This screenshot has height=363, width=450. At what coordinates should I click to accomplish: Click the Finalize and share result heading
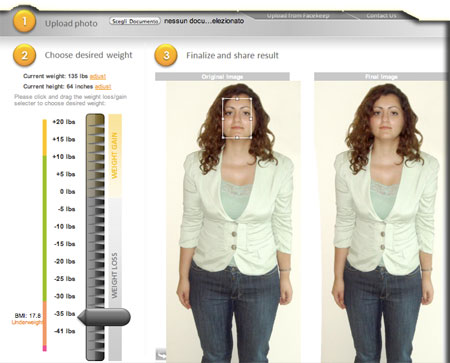point(232,55)
